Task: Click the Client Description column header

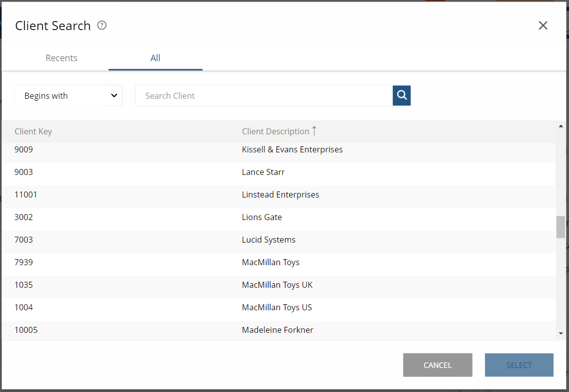Action: [275, 131]
